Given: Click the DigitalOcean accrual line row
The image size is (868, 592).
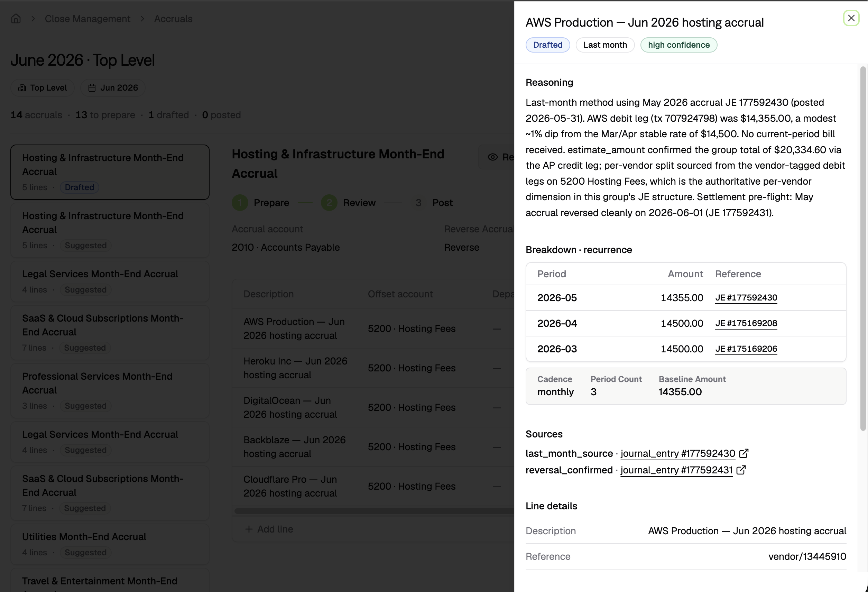Looking at the screenshot, I should pos(373,407).
